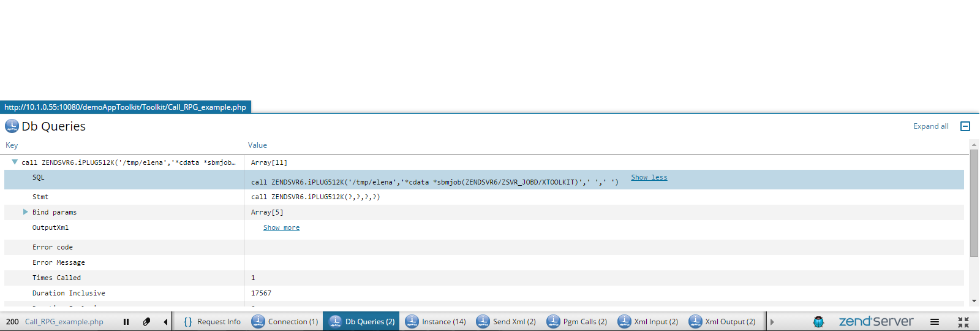980x331 pixels.
Task: Click the Error code row label
Action: click(x=53, y=248)
